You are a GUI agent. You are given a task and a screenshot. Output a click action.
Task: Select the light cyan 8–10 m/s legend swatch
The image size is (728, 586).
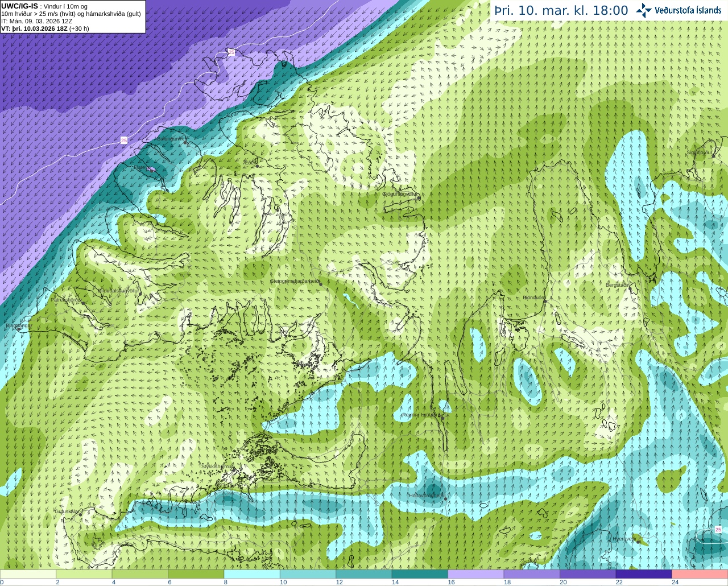pos(252,574)
